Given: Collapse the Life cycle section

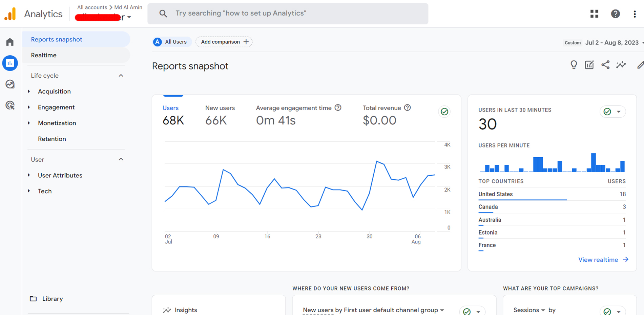Looking at the screenshot, I should (x=121, y=76).
